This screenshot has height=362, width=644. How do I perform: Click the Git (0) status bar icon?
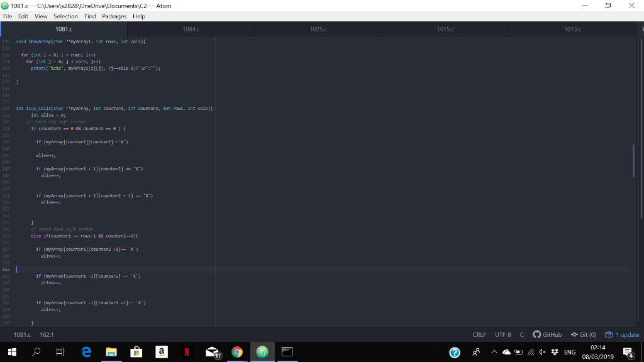(x=584, y=334)
